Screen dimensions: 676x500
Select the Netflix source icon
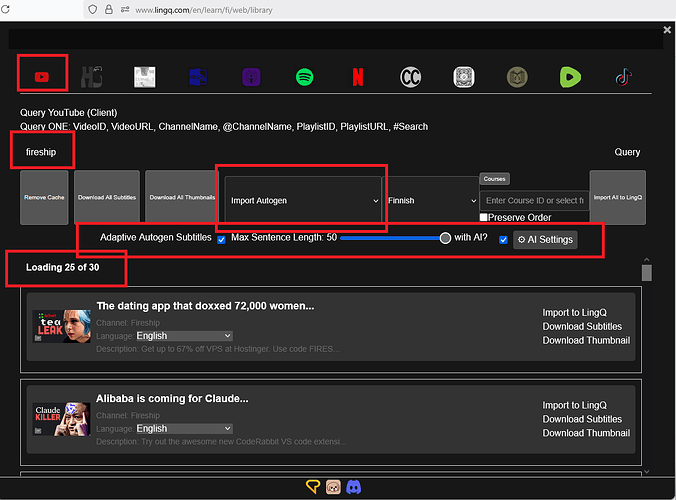coord(358,77)
